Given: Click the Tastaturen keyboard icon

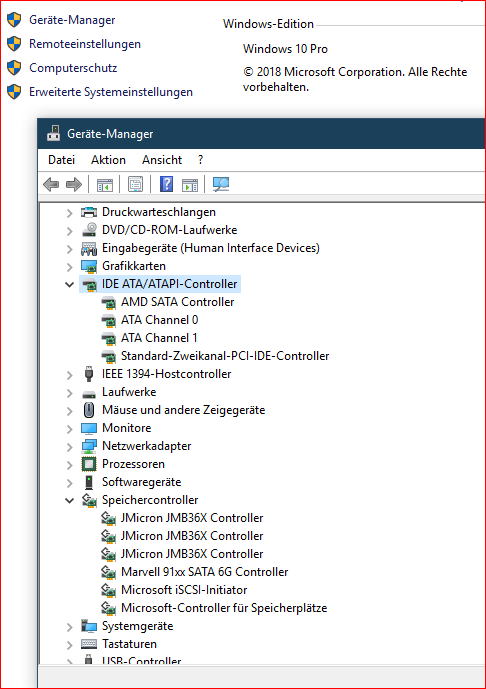Looking at the screenshot, I should (x=89, y=644).
